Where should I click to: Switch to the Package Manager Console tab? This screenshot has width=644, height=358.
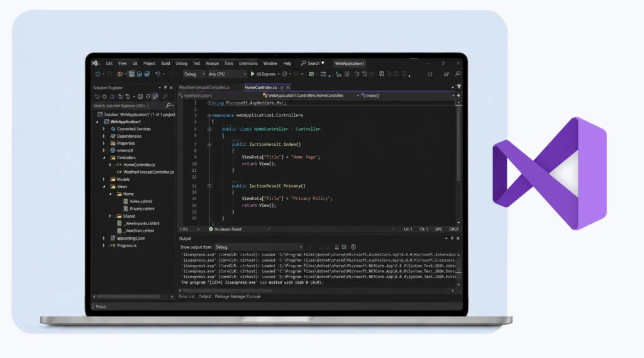(x=238, y=296)
